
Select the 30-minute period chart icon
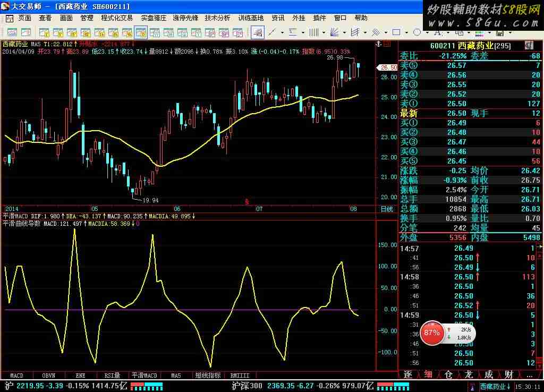(86, 32)
